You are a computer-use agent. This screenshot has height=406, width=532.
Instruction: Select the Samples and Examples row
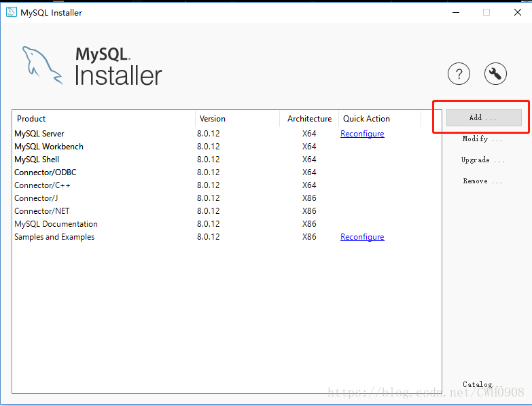227,237
